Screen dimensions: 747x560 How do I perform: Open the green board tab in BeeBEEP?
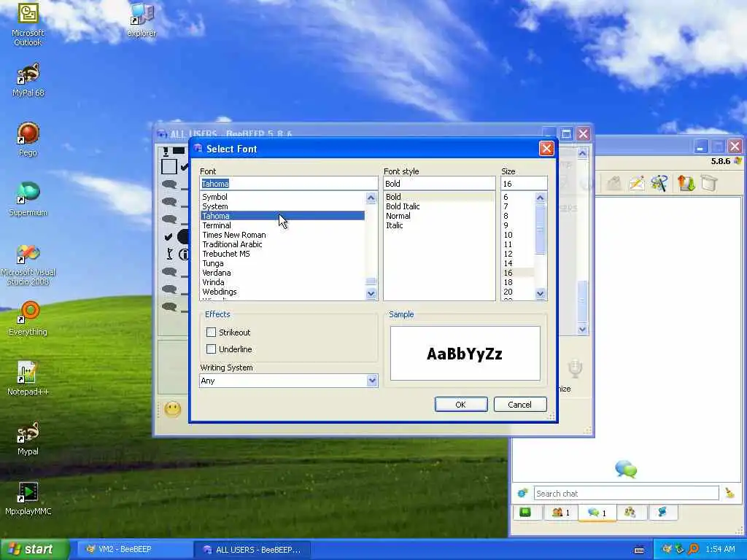tap(525, 513)
